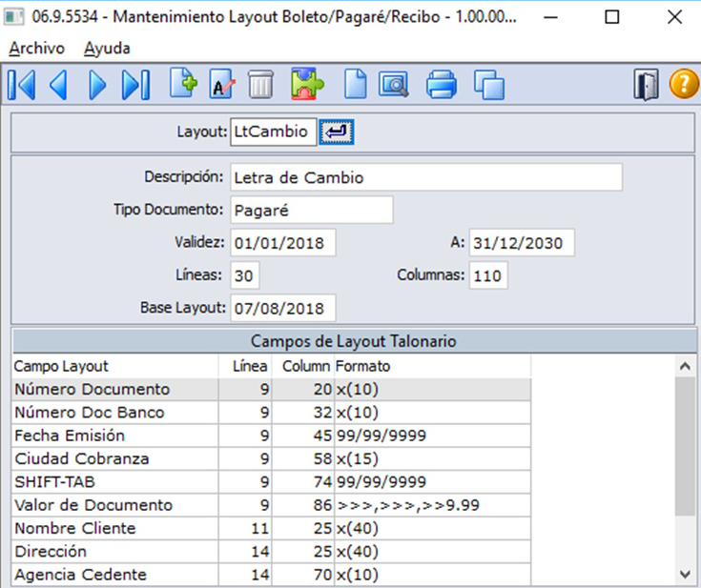701x588 pixels.
Task: Select the Número Documento row
Action: pyautogui.click(x=272, y=389)
